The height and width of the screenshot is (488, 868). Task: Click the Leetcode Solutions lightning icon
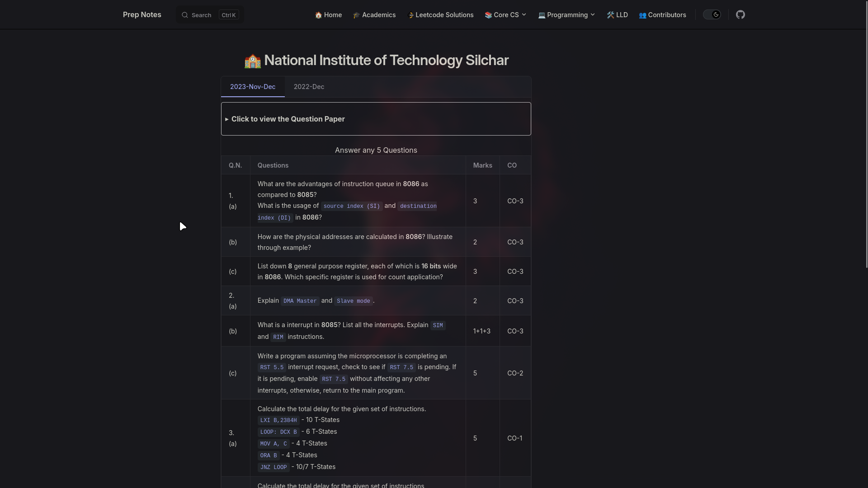[x=411, y=15]
